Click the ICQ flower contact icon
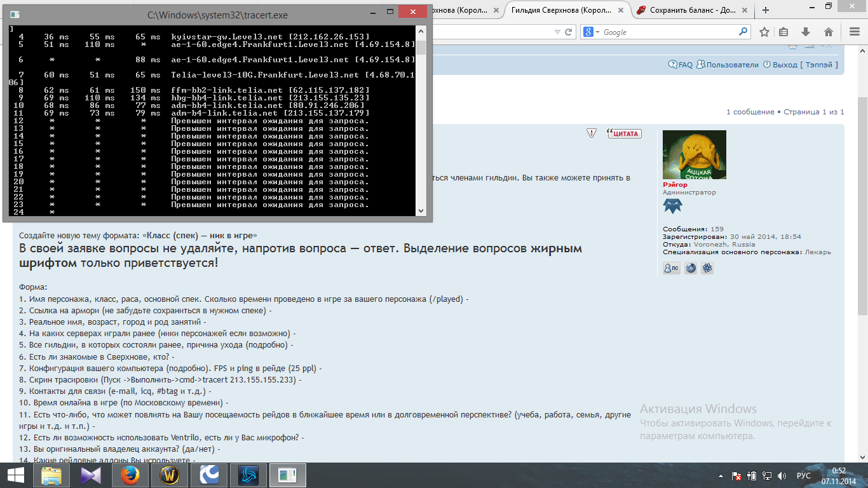The width and height of the screenshot is (868, 488). click(707, 268)
